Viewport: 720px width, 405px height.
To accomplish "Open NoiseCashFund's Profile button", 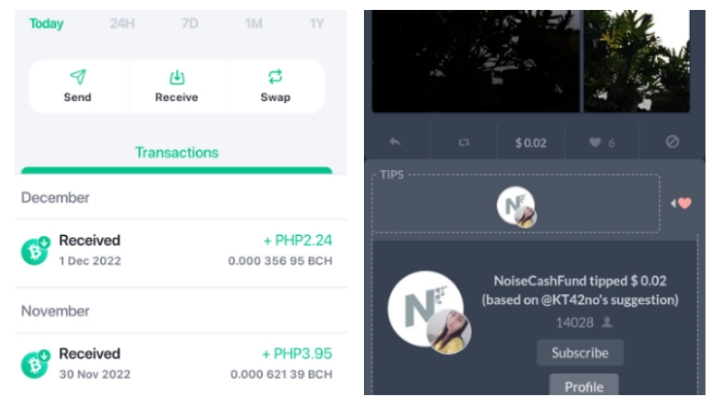I will click(x=584, y=386).
